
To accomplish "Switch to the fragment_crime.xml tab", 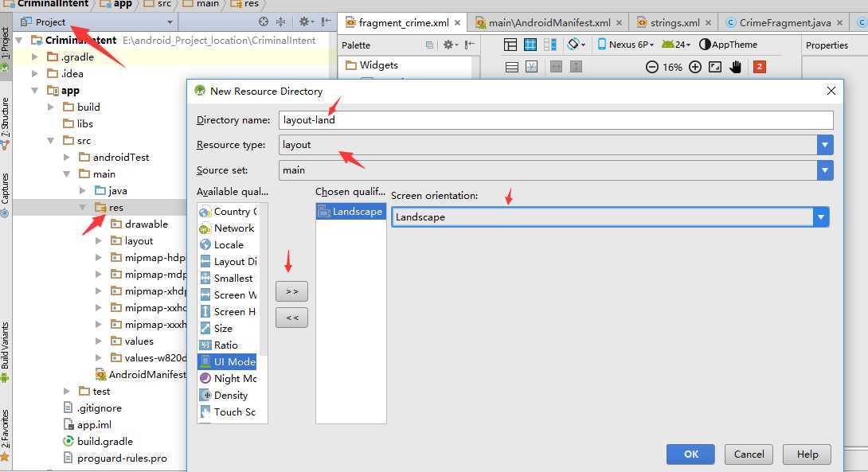I will [x=403, y=23].
